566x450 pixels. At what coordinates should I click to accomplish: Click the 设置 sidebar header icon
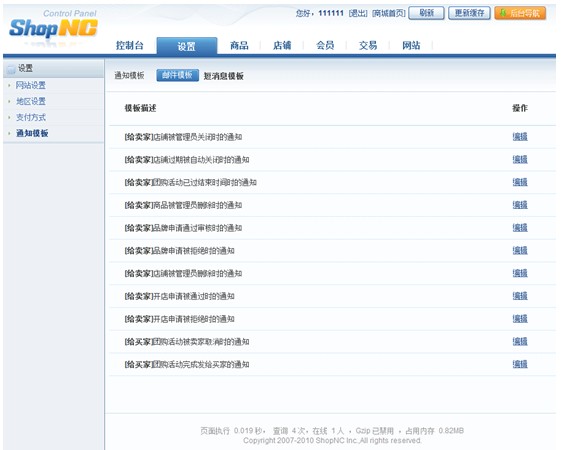tap(11, 69)
